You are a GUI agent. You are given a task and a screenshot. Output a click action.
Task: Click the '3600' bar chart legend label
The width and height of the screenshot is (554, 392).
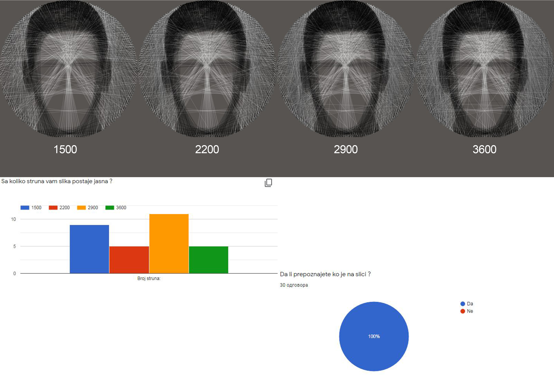click(121, 208)
